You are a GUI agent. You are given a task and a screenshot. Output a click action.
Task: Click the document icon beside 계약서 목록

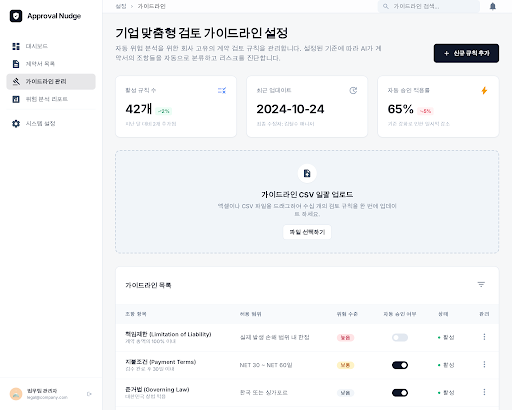pos(16,64)
